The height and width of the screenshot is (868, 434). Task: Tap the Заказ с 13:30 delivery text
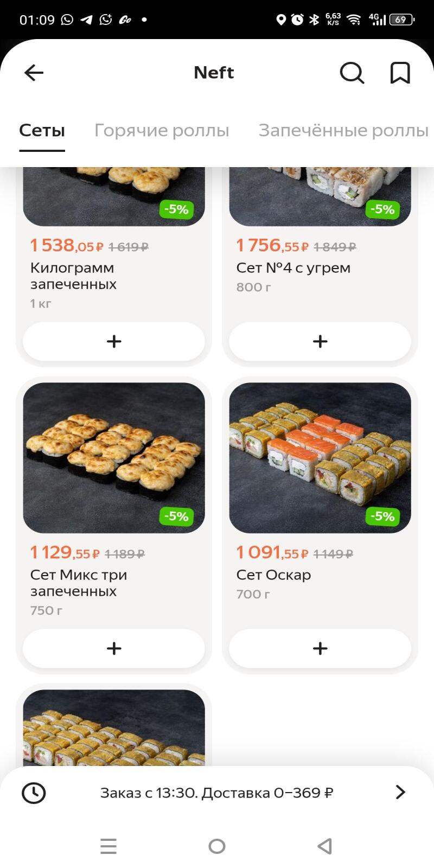pyautogui.click(x=216, y=793)
